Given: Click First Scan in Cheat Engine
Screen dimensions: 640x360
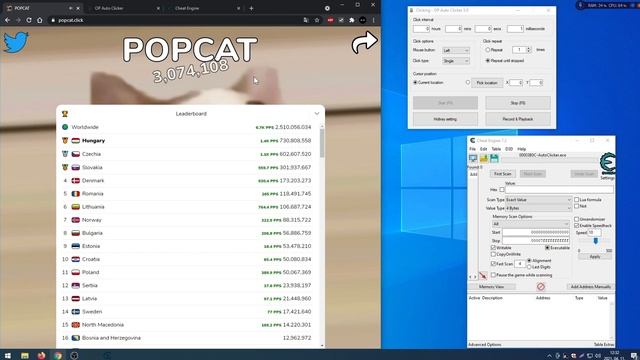Looking at the screenshot, I should coord(502,174).
